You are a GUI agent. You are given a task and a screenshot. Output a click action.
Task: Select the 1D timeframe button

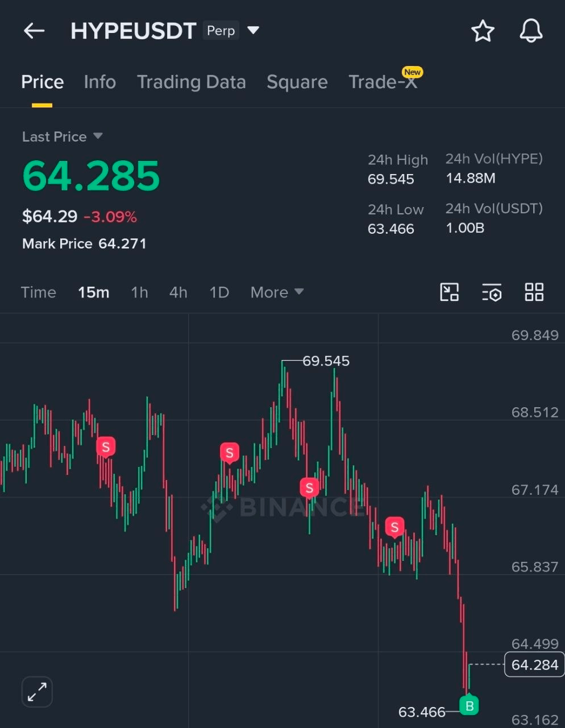pos(219,292)
